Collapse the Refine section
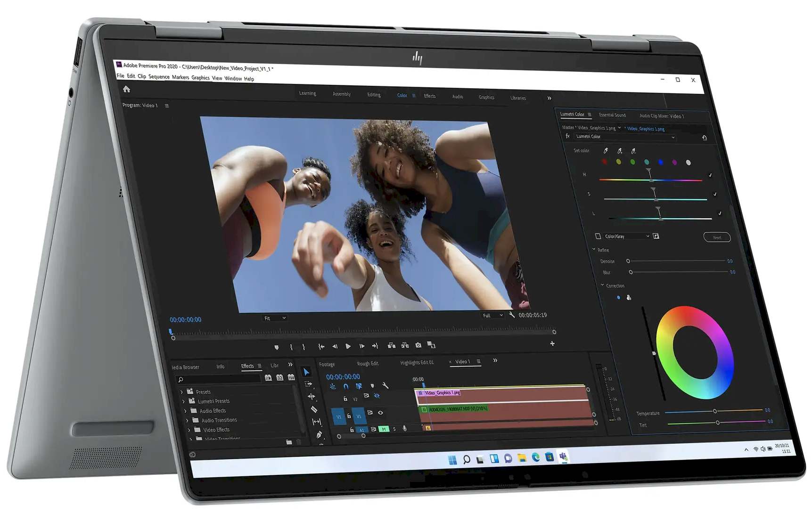Screen dimensions: 812x513 pos(594,250)
